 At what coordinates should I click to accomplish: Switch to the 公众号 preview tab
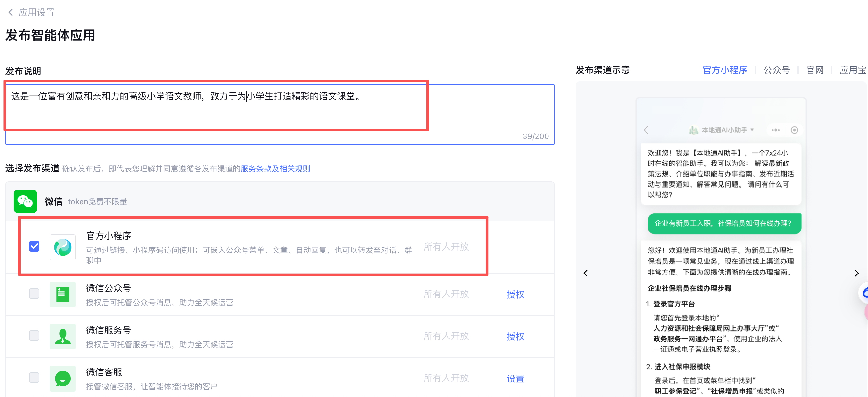(x=776, y=70)
